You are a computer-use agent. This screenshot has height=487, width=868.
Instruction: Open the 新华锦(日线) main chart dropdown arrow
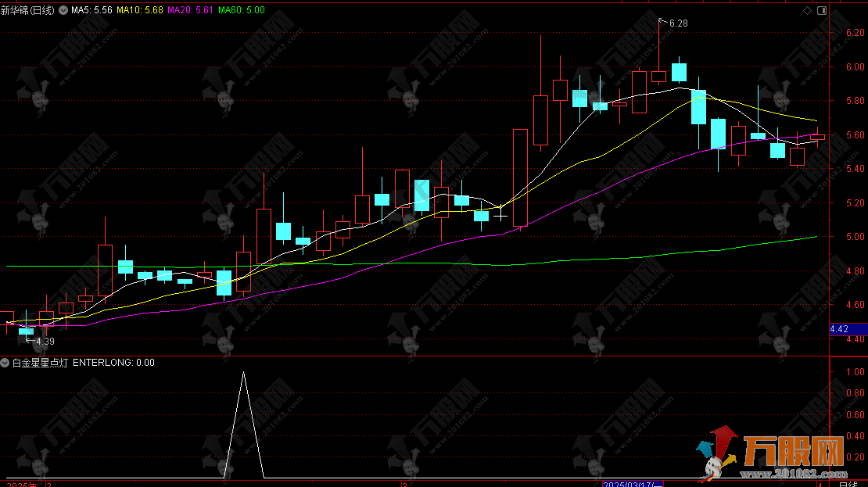63,10
